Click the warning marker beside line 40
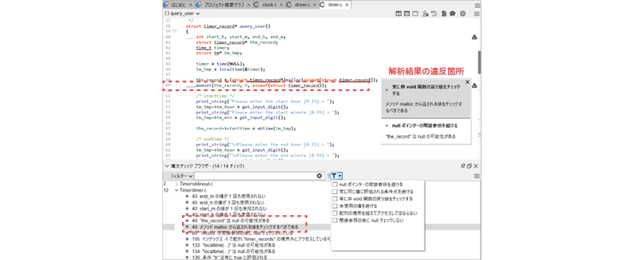Screen dimensions: 644x260 [x=475, y=37]
